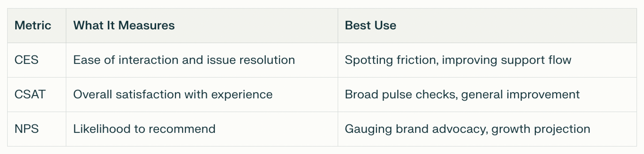Select 'Gauging brand advocacy, growth projection' cell
Image resolution: width=644 pixels, height=154 pixels.
[x=487, y=129]
